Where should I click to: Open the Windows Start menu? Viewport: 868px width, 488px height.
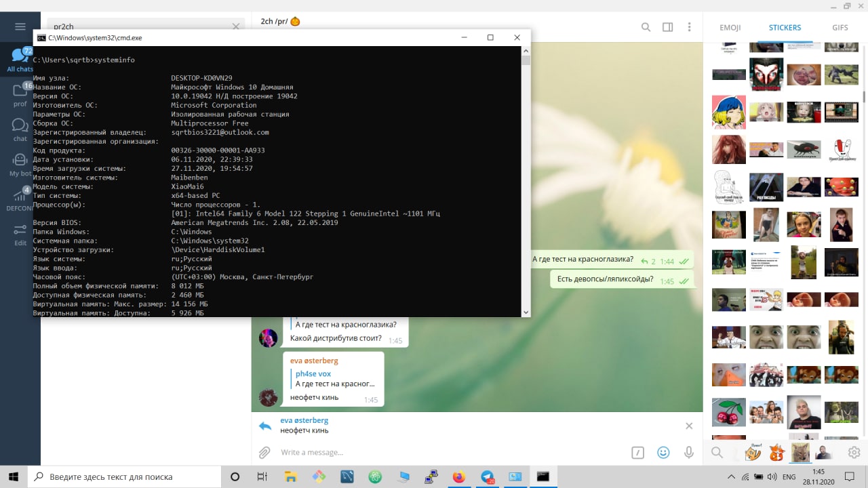tap(14, 476)
